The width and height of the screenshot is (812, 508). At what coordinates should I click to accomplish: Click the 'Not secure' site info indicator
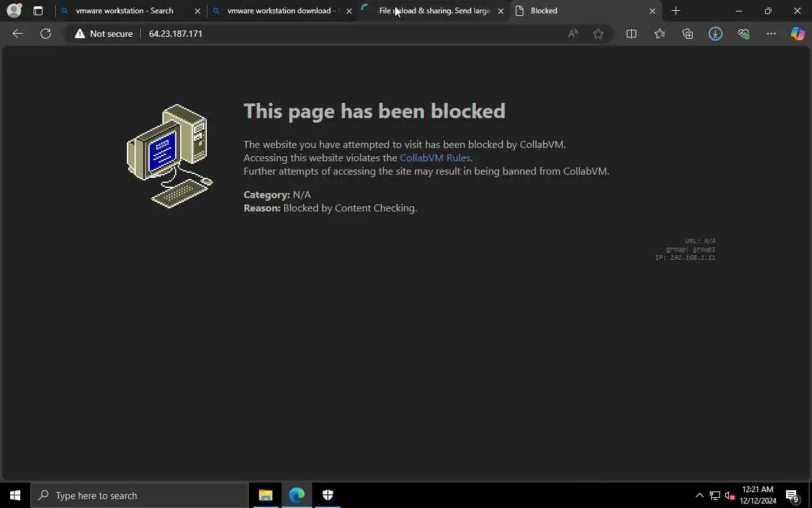coord(104,34)
